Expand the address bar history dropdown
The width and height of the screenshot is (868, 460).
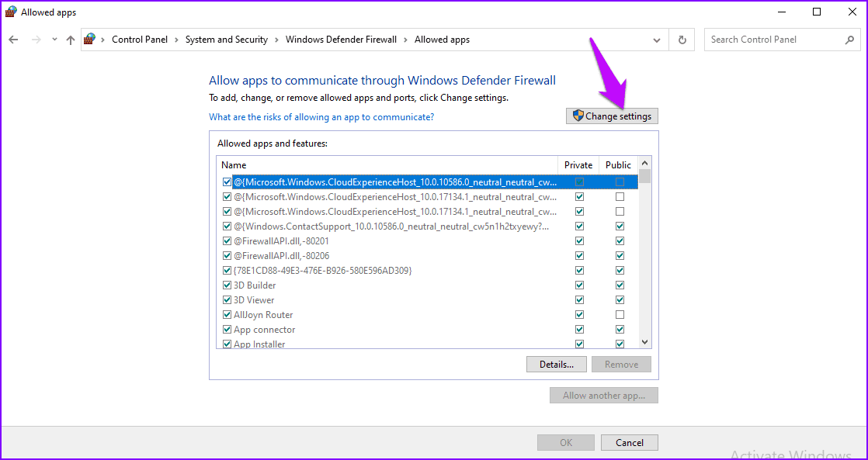[x=657, y=40]
